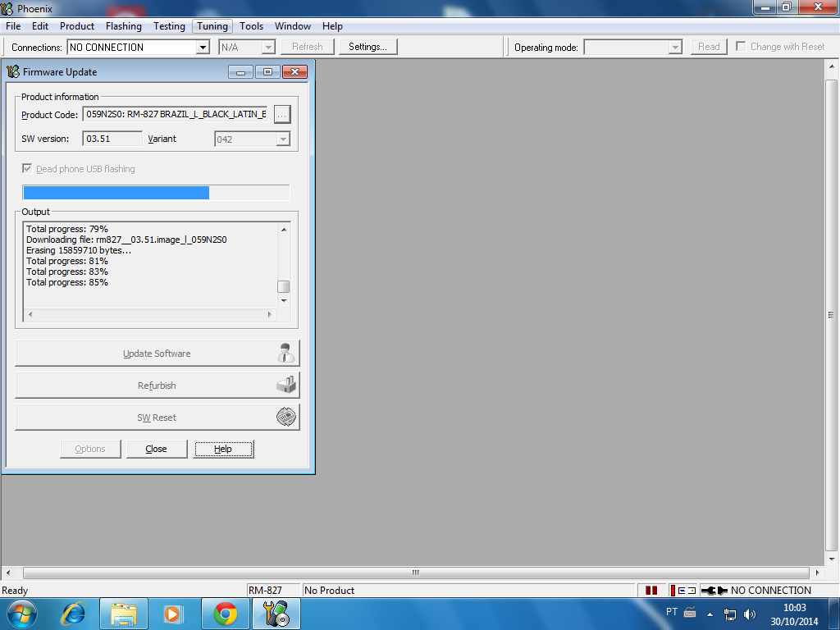Click Firmware Update window title icon
This screenshot has width=840, height=630.
pyautogui.click(x=13, y=71)
